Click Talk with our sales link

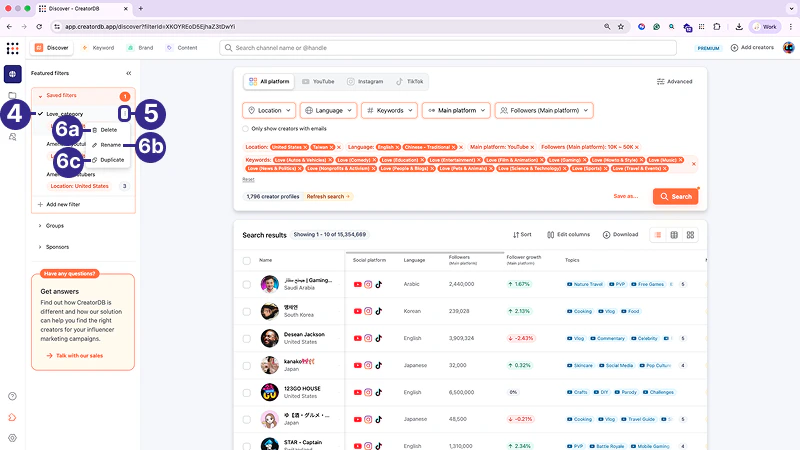point(75,356)
